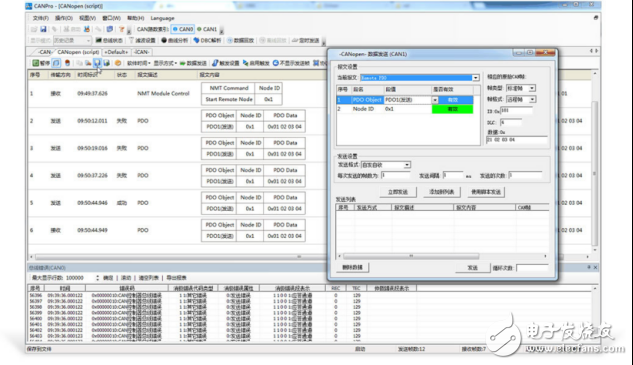Image resolution: width=633 pixels, height=365 pixels.
Task: Click the 数据回放 data playback icon
Action: [x=241, y=40]
